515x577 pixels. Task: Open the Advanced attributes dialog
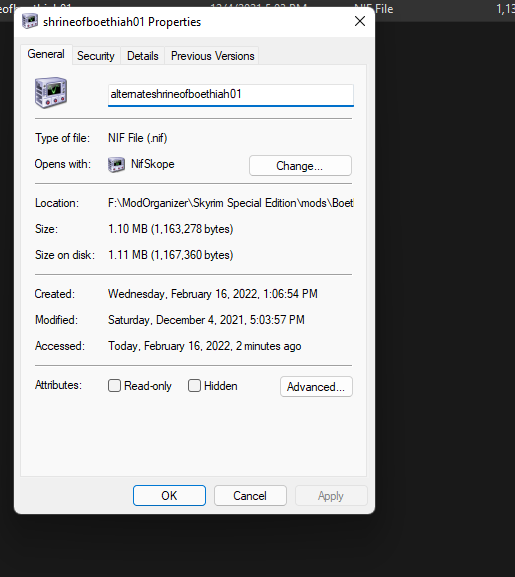pyautogui.click(x=316, y=386)
